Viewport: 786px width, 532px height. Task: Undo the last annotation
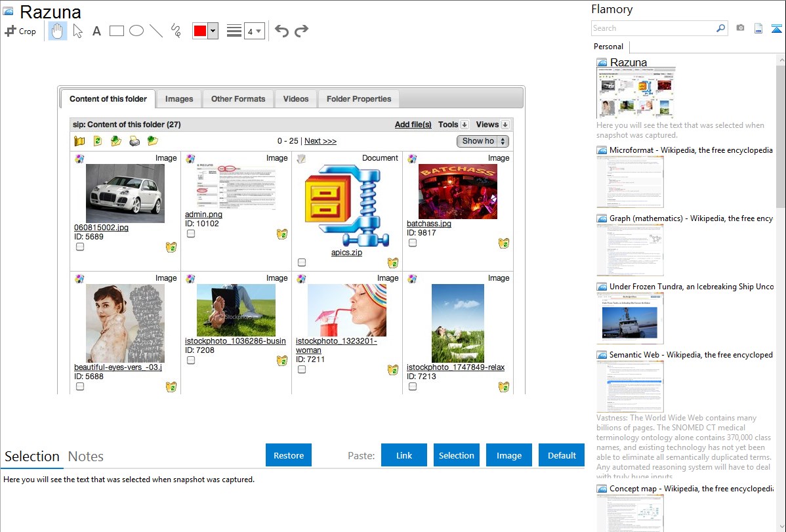281,31
